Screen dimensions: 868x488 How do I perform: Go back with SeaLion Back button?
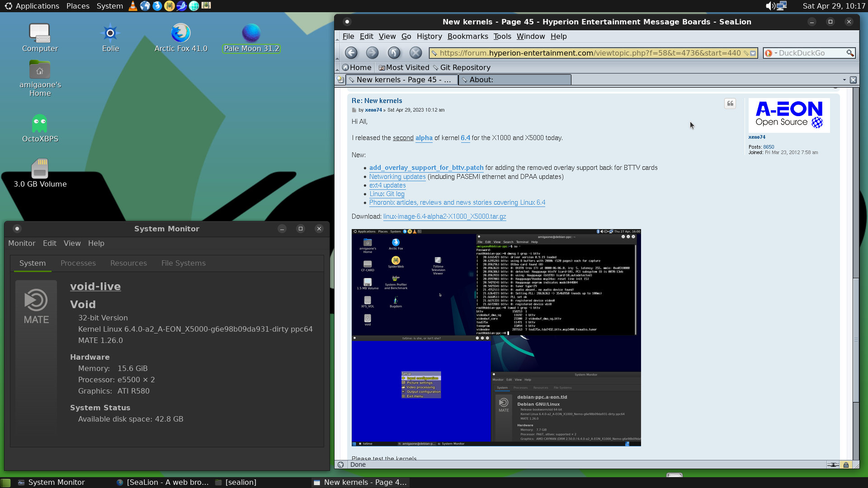[351, 53]
